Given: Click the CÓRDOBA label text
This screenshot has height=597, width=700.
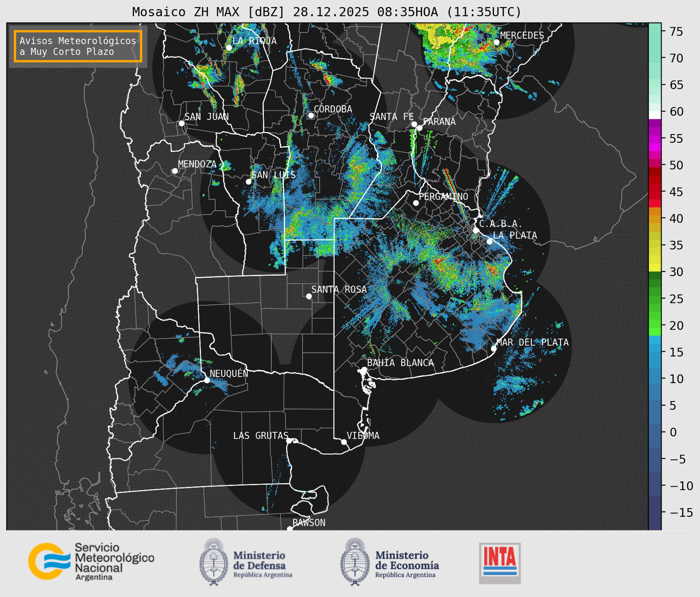Looking at the screenshot, I should pyautogui.click(x=333, y=109).
